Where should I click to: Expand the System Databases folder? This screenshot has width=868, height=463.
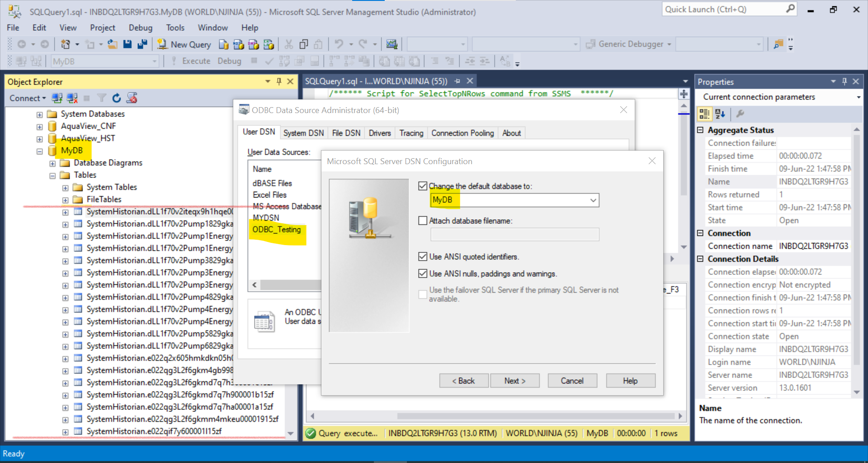tap(40, 114)
